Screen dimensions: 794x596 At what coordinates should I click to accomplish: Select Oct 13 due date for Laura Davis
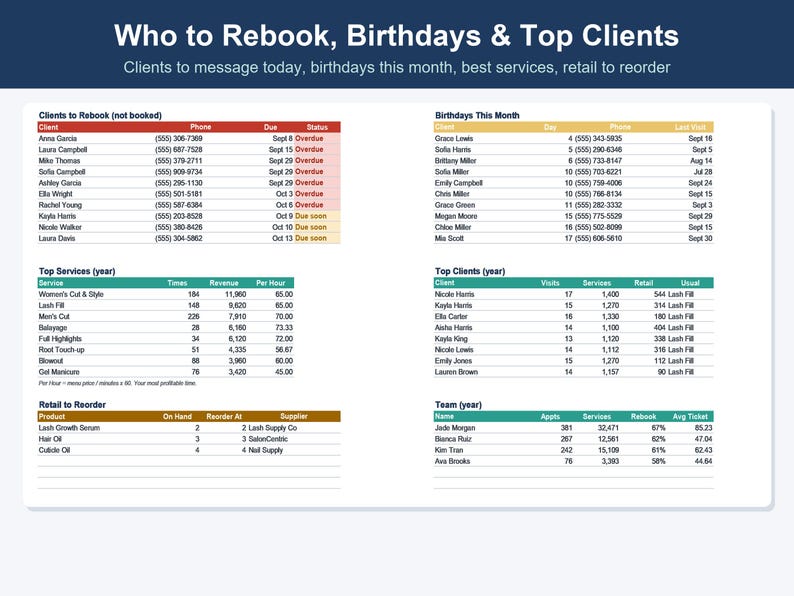pyautogui.click(x=283, y=239)
